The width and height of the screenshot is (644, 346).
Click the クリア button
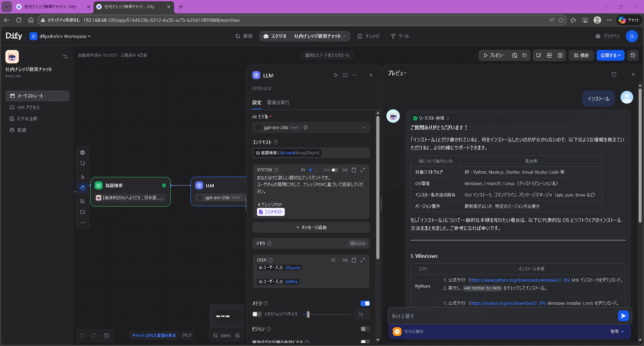[186, 336]
